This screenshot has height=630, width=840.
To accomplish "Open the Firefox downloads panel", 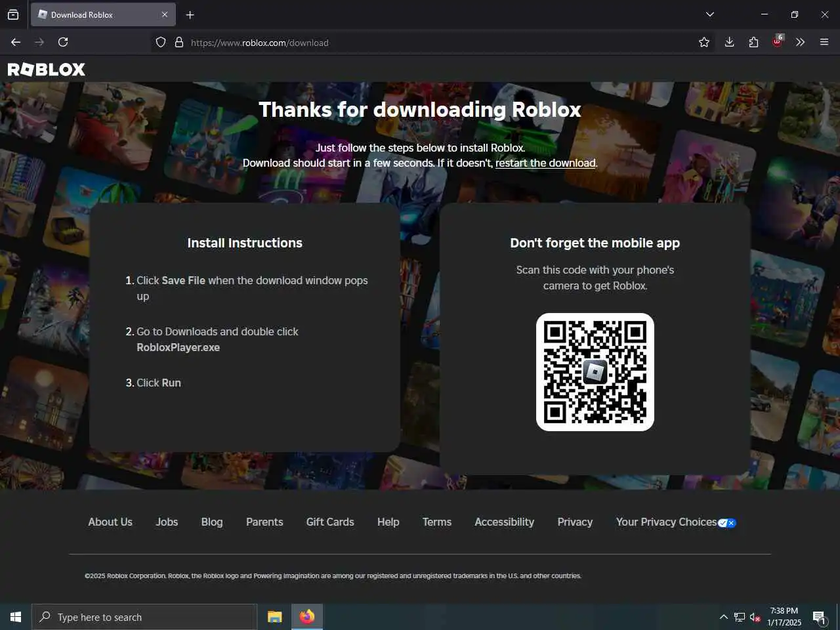I will pos(729,42).
